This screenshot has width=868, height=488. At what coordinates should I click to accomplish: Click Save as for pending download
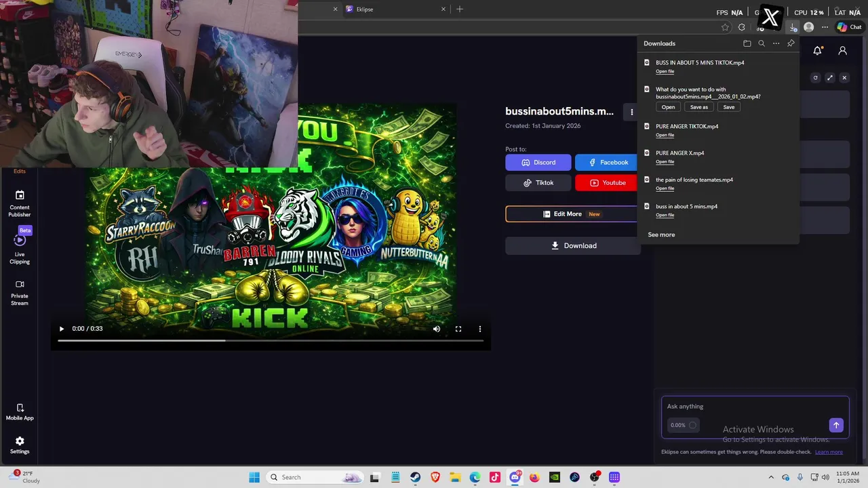click(699, 107)
